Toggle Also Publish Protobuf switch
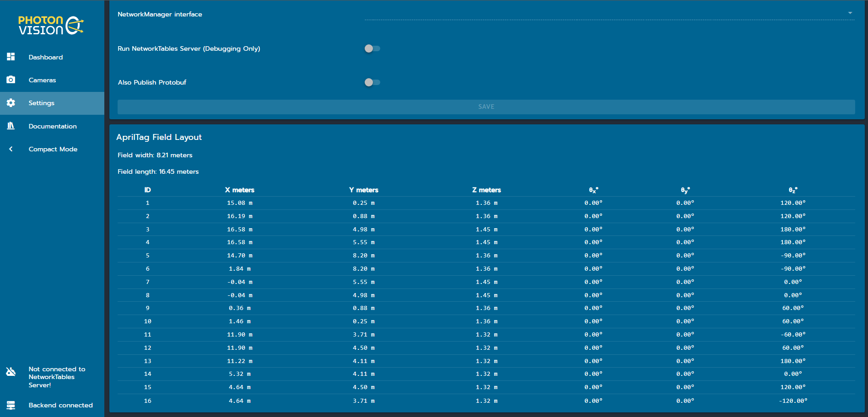The height and width of the screenshot is (417, 868). click(x=372, y=82)
